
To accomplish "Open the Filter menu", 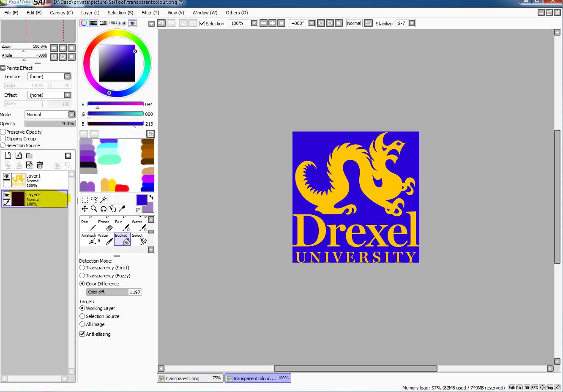I will 150,13.
